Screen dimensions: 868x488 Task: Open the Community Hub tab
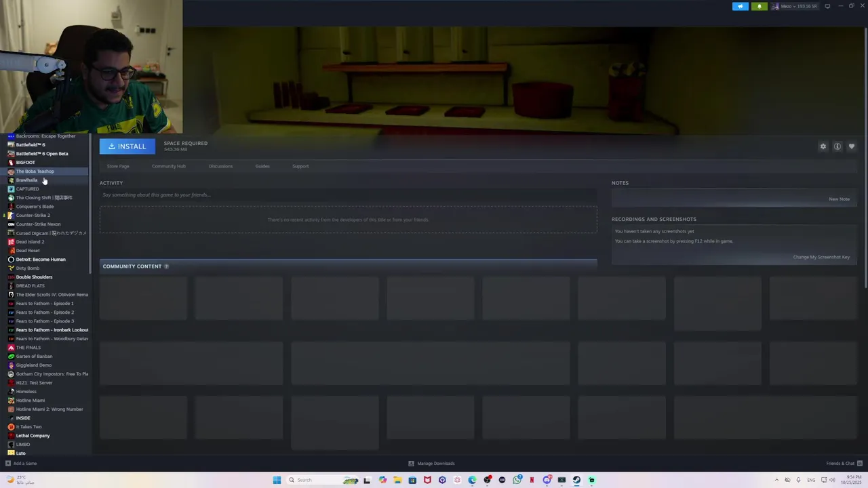point(169,166)
